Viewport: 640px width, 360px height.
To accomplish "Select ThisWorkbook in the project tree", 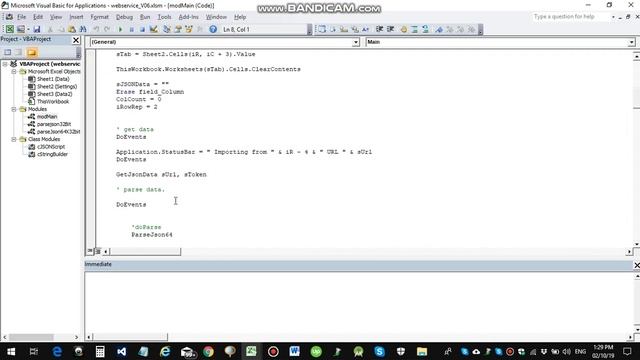I will (x=53, y=102).
